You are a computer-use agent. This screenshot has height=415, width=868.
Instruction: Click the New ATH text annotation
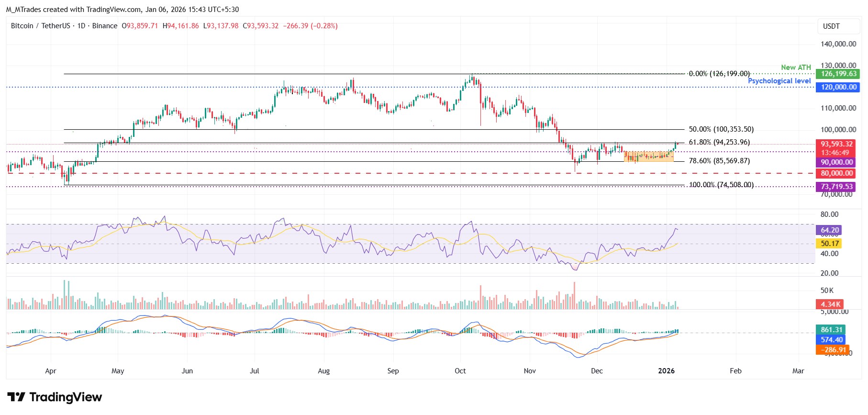coord(796,67)
